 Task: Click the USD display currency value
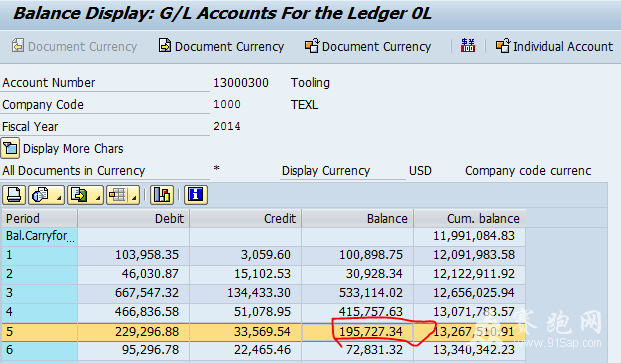tap(420, 171)
